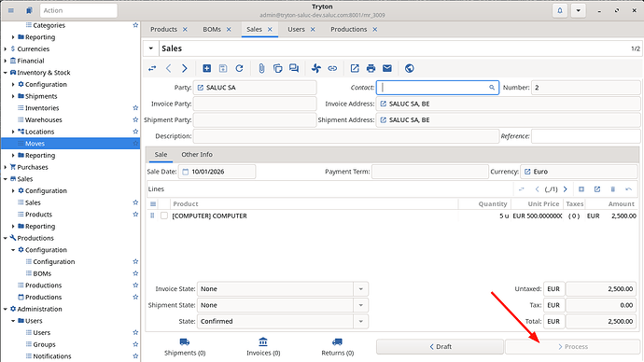
Task: Open related records link icon
Action: click(x=332, y=68)
